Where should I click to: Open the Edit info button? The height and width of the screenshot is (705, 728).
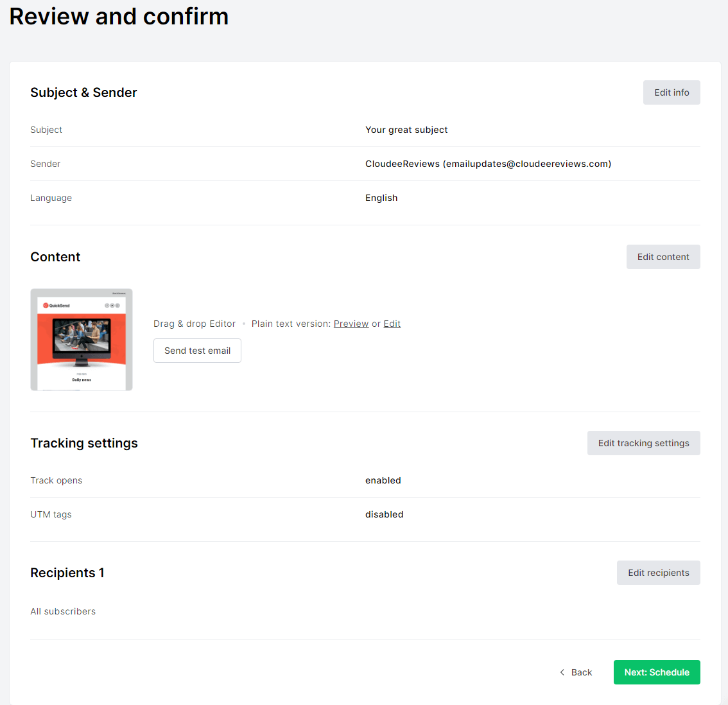pos(672,92)
